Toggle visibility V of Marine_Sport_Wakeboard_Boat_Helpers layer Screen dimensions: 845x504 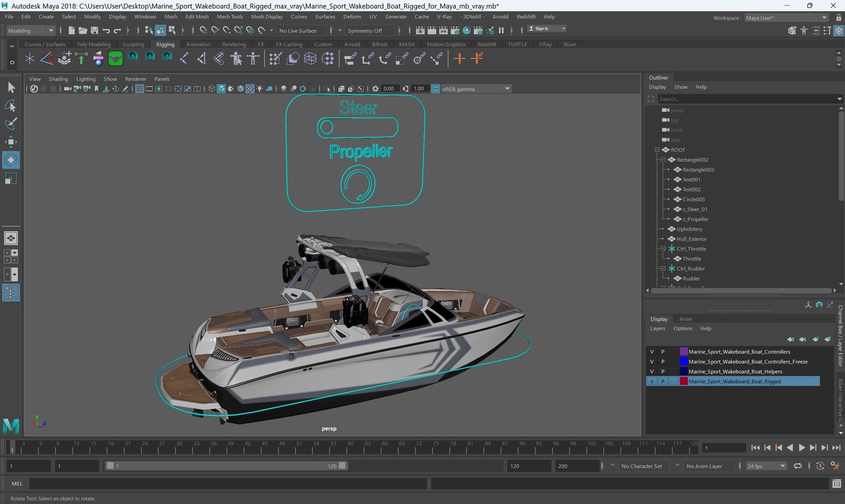[652, 371]
